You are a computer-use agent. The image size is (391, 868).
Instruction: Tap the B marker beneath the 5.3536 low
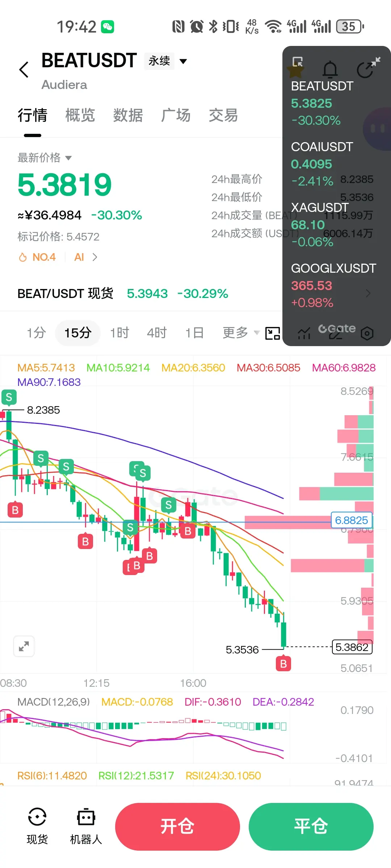coord(283,664)
